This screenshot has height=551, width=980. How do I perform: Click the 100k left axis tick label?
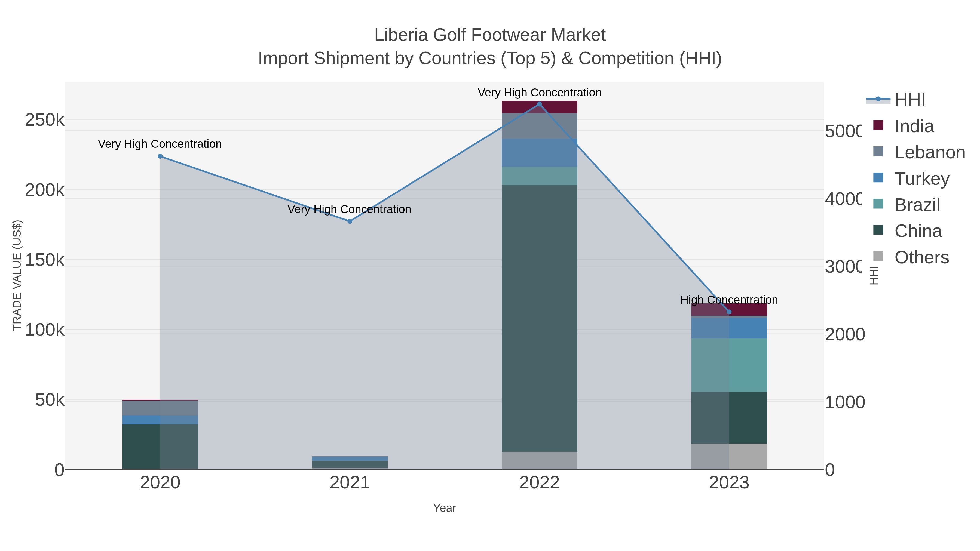pos(45,330)
